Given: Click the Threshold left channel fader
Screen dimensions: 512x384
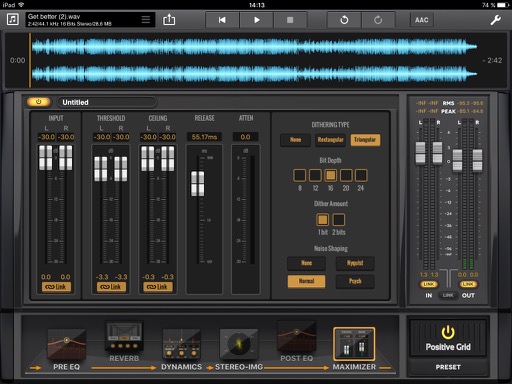Looking at the screenshot, I should click(101, 169).
